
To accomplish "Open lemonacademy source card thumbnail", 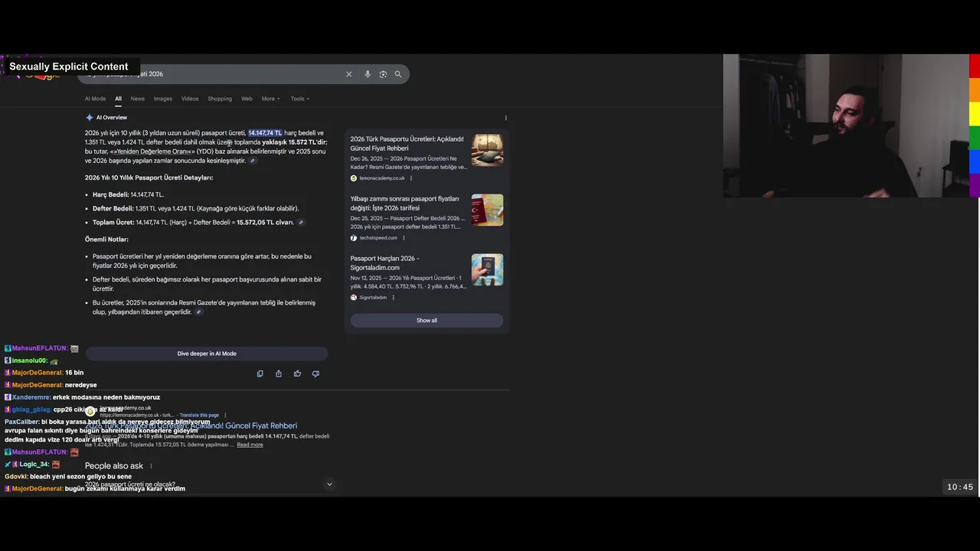I will 487,150.
